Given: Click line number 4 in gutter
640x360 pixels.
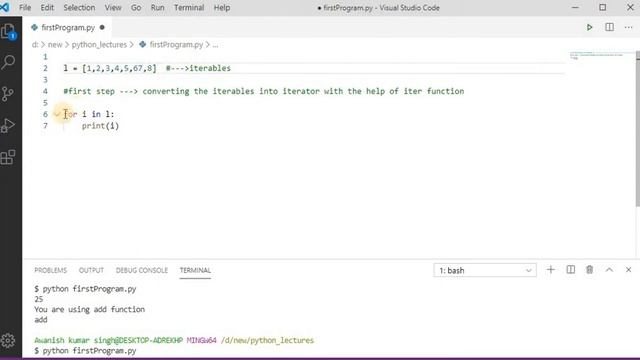Looking at the screenshot, I should pyautogui.click(x=45, y=91).
